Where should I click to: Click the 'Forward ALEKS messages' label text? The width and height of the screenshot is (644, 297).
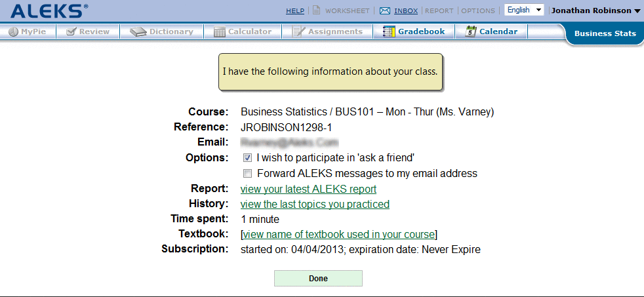tap(367, 173)
